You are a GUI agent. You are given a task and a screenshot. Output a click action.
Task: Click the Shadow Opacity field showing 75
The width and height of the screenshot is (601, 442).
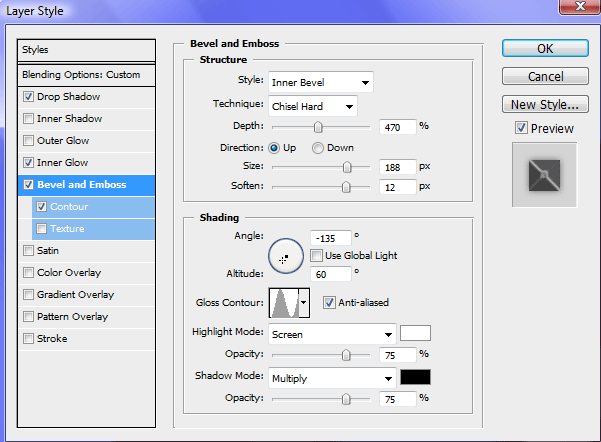tap(397, 399)
